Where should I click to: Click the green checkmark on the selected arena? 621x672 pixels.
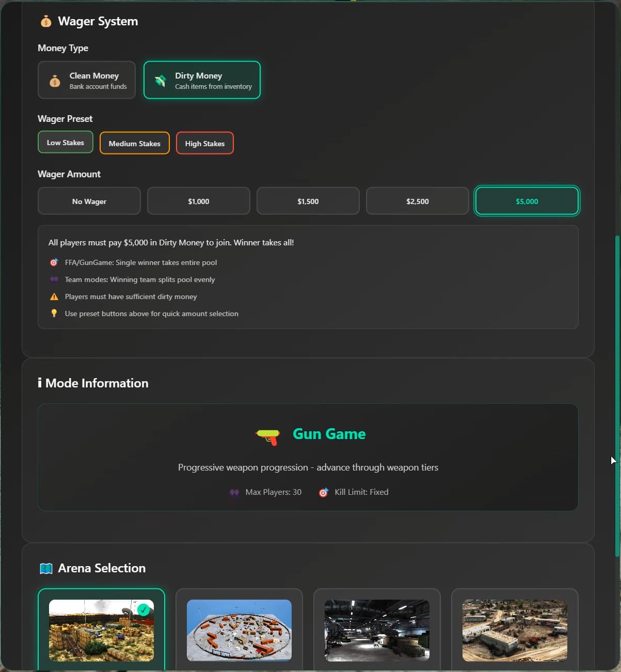[x=144, y=610]
